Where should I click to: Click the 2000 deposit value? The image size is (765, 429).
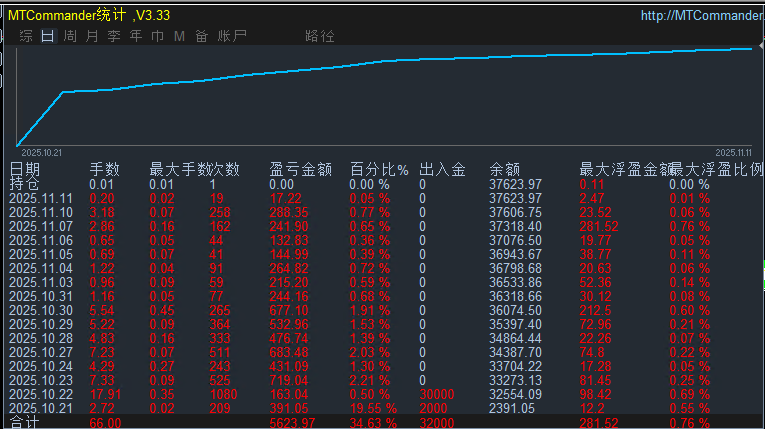(x=433, y=409)
